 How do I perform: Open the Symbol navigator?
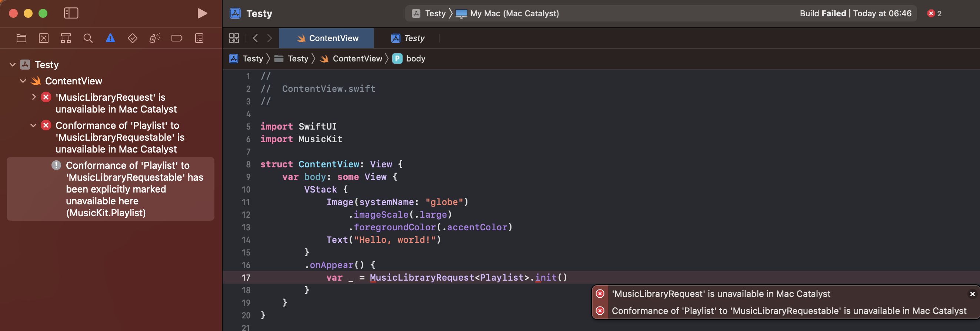click(x=66, y=38)
